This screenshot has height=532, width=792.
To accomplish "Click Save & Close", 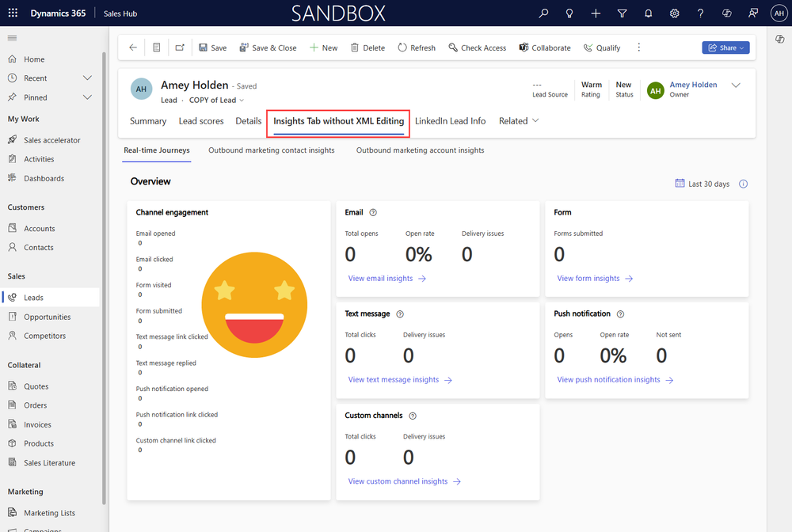I will pos(268,47).
